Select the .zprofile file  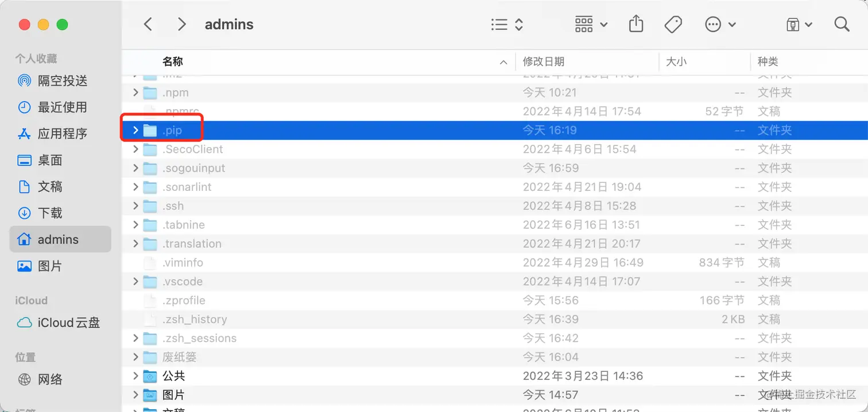[184, 301]
